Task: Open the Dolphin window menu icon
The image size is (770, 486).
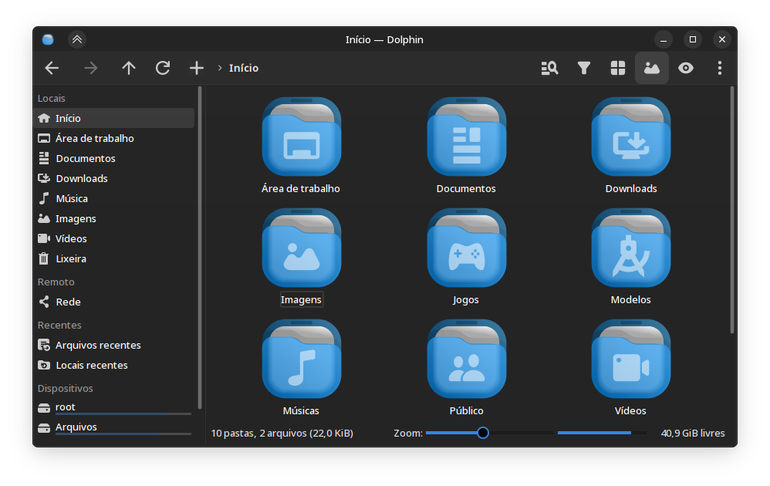Action: click(x=48, y=39)
